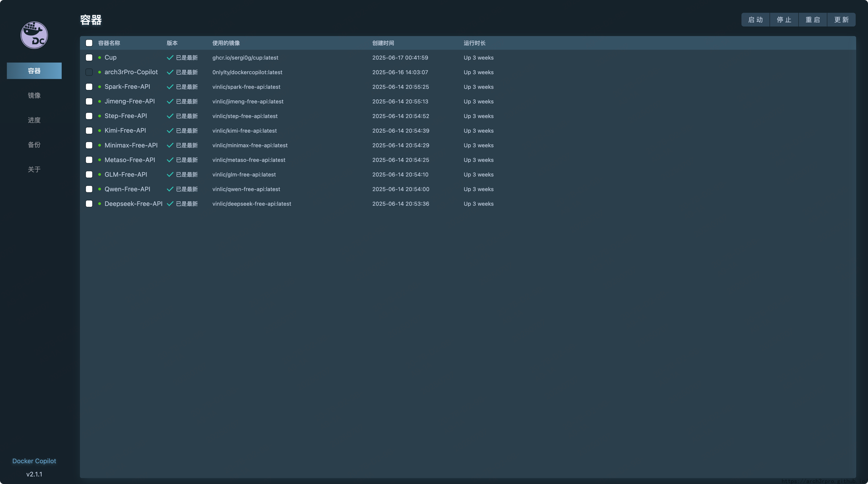Screen dimensions: 868x484
Task: Check the Cup container checkbox
Action: 89,58
